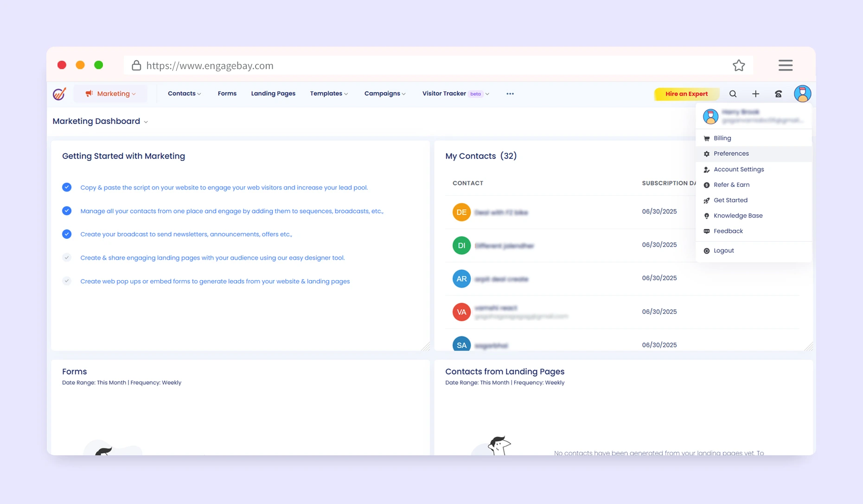Bookmark the page with the star icon
Image resolution: width=863 pixels, height=504 pixels.
738,65
